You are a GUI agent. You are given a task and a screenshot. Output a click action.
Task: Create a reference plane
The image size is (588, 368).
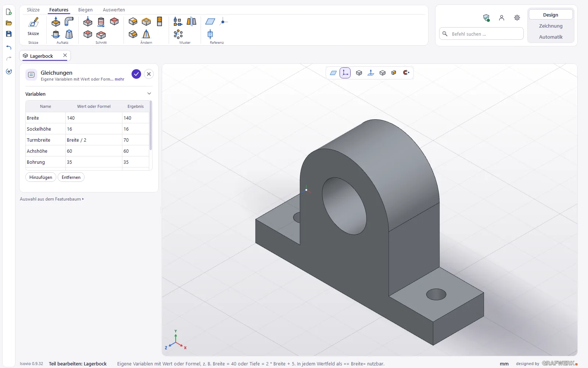point(210,22)
